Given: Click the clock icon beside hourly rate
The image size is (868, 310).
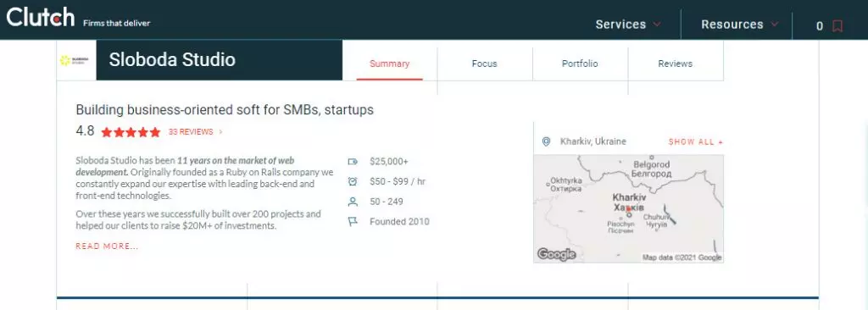Looking at the screenshot, I should pos(353,181).
